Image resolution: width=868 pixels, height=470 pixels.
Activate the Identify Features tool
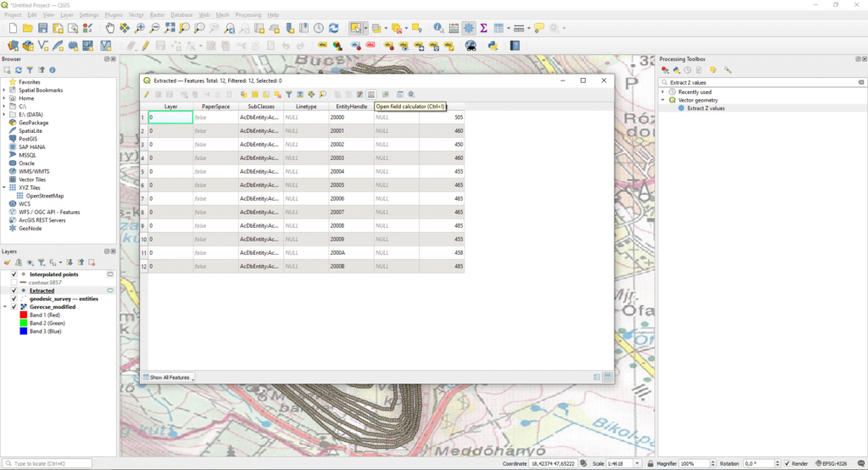coord(438,28)
